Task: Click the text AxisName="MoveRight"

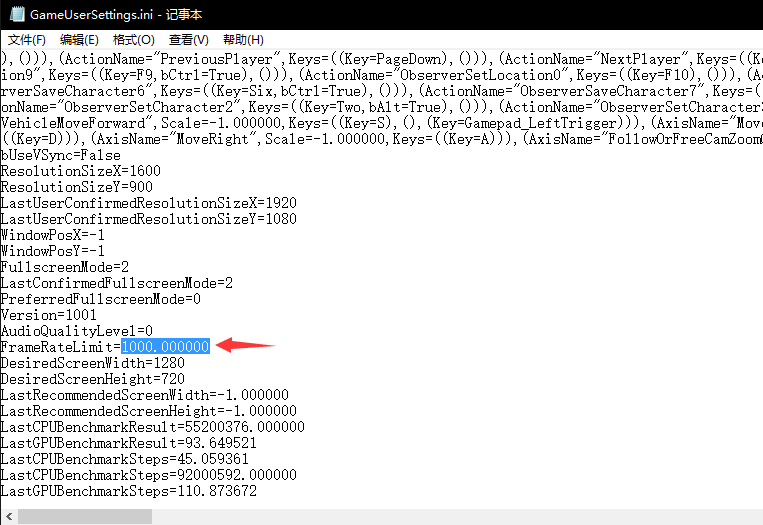Action: click(177, 139)
